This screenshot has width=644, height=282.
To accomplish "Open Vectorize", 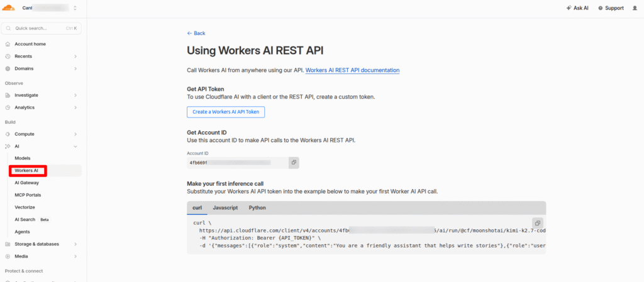I will [25, 207].
